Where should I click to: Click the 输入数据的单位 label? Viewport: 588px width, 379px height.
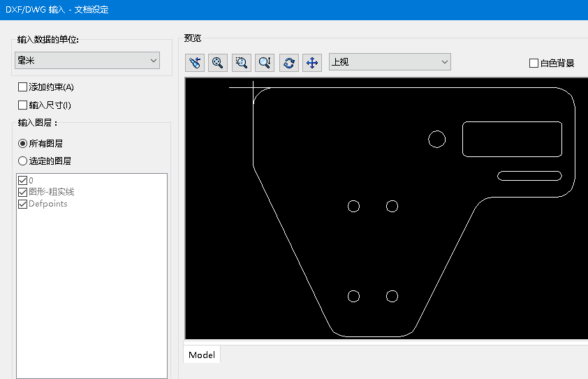click(48, 39)
